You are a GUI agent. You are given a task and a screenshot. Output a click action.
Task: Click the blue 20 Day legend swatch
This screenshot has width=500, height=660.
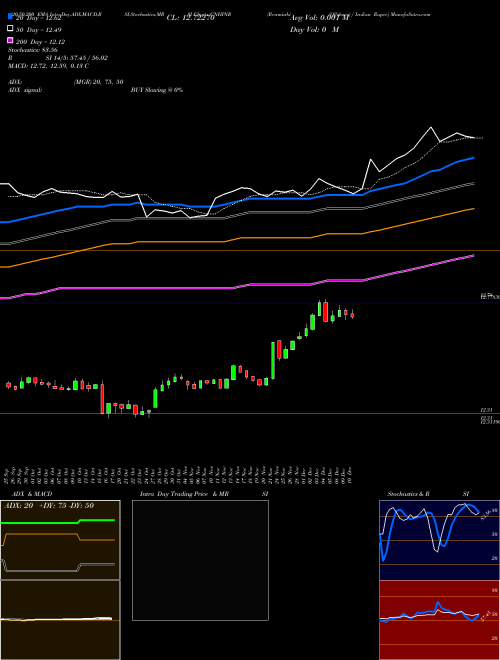coord(10,17)
